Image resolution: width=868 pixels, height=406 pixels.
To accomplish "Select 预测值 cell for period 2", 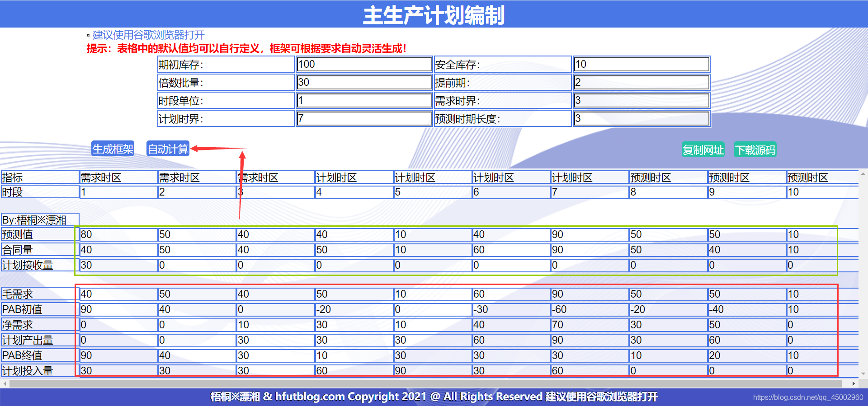I will click(197, 234).
